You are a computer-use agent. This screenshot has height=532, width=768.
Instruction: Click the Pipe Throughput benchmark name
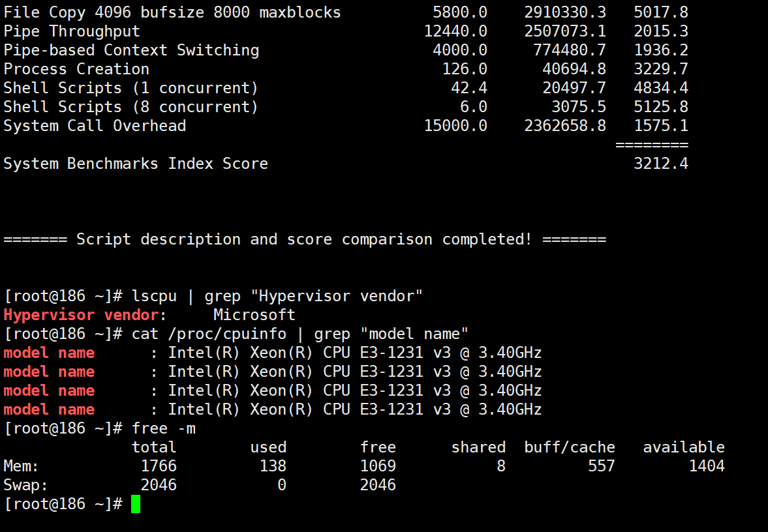pos(72,31)
